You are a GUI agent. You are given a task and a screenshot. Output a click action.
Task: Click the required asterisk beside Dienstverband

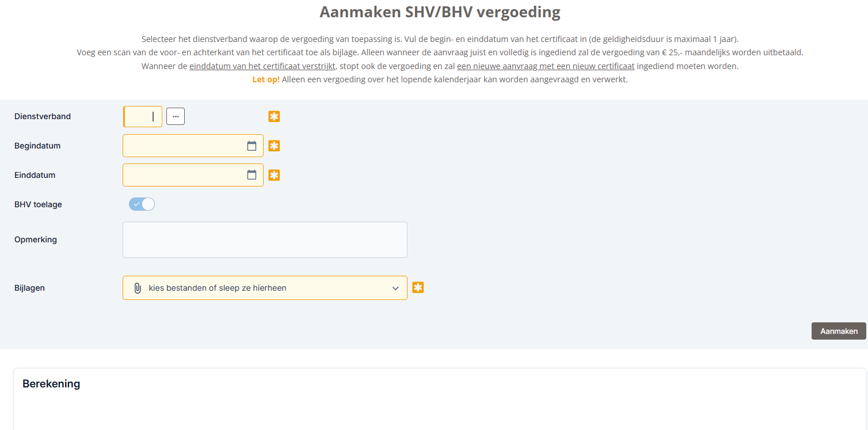pyautogui.click(x=274, y=117)
